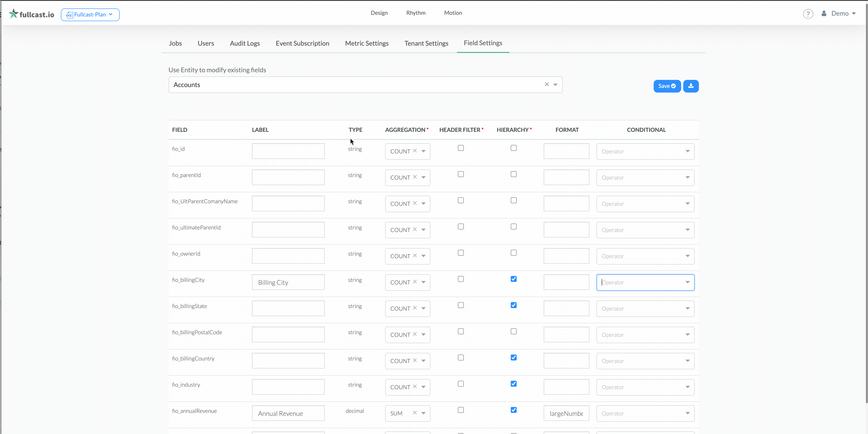The height and width of the screenshot is (434, 868).
Task: Uncheck Hierarchy for fio_billingCountry
Action: (513, 358)
